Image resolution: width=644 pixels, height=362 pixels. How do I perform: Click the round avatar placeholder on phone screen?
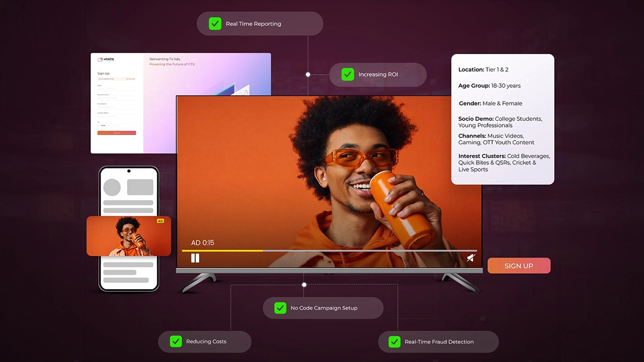[x=112, y=187]
